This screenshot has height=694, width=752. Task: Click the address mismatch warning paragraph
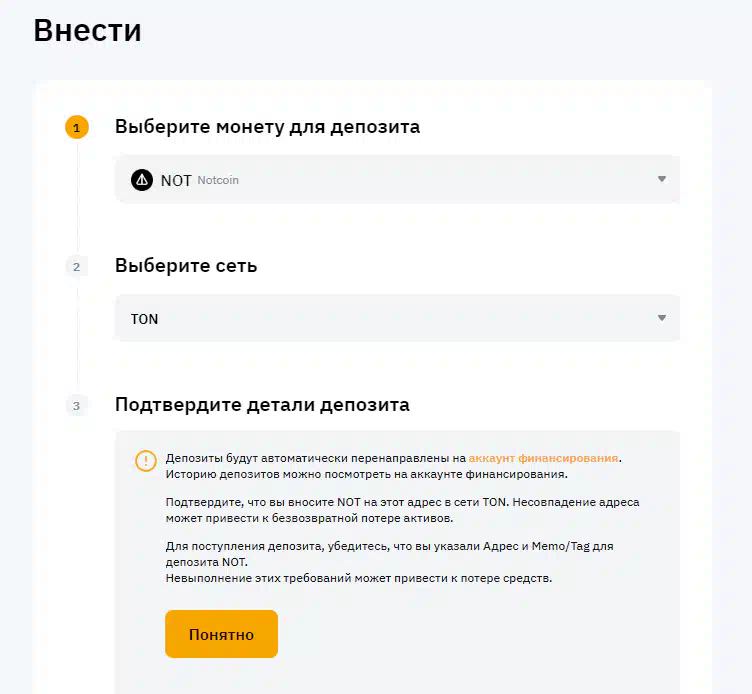click(402, 510)
